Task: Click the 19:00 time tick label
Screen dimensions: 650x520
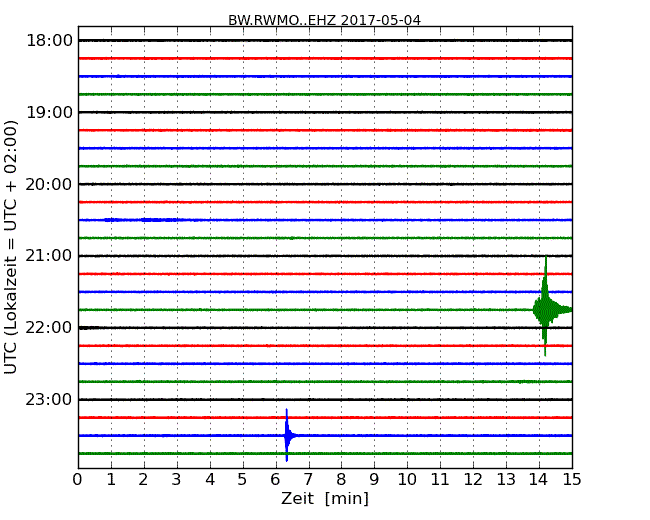Action: pos(49,112)
